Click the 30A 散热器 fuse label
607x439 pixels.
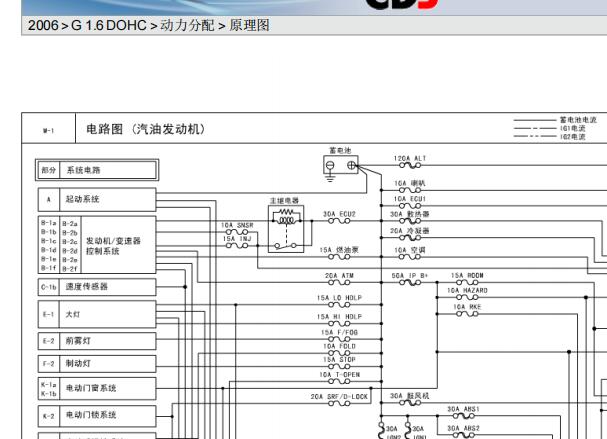click(410, 214)
